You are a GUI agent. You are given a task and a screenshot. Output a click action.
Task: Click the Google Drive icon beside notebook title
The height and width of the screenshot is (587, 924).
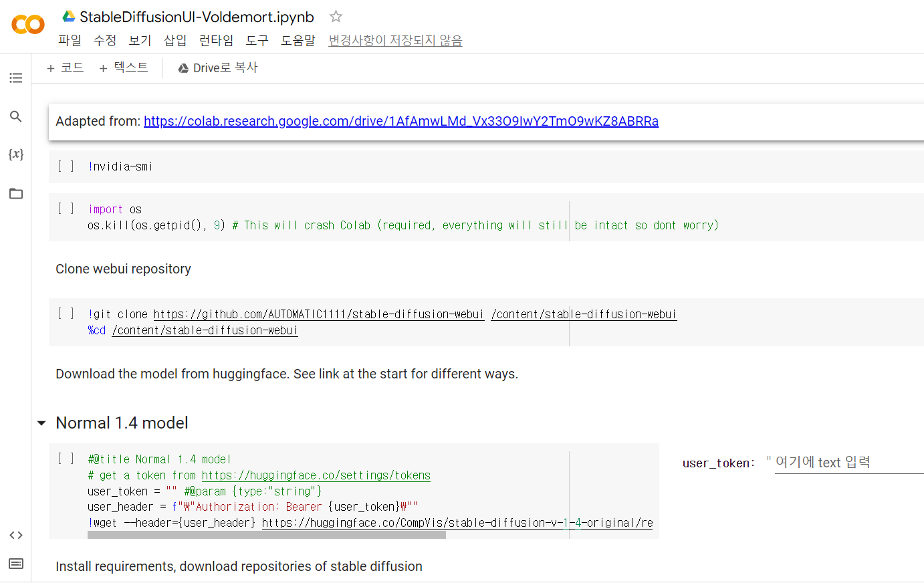[x=68, y=16]
